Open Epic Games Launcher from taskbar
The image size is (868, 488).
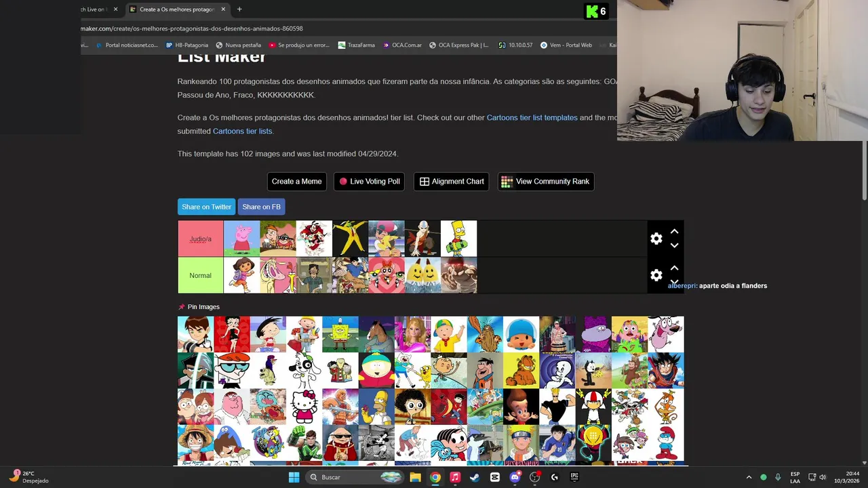(x=574, y=477)
